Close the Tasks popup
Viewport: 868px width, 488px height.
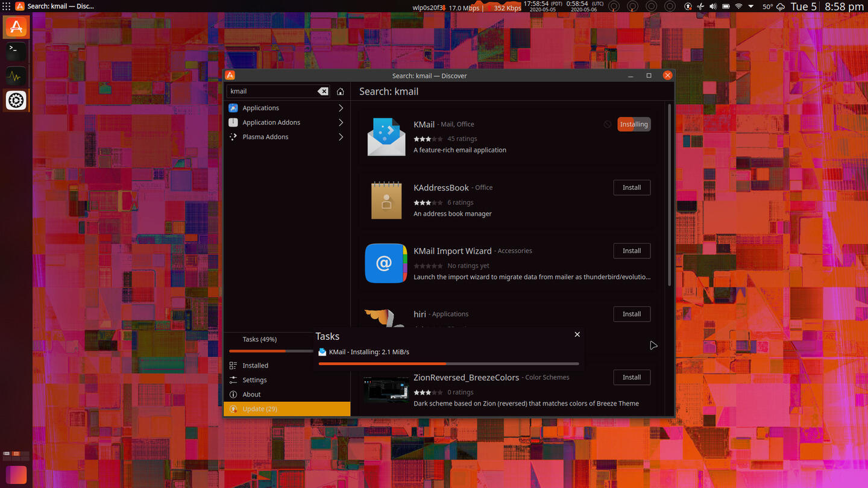577,334
